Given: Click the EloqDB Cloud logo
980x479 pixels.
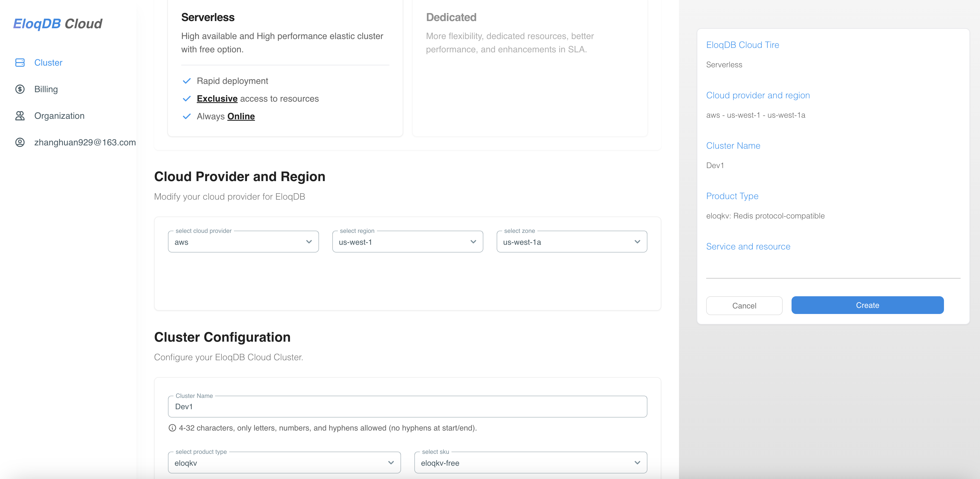Looking at the screenshot, I should (57, 24).
